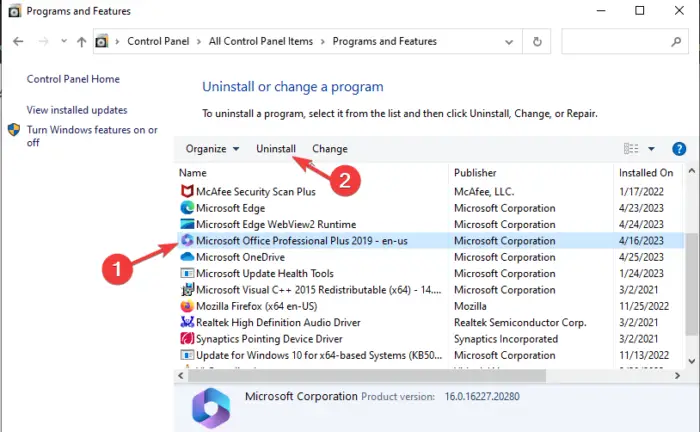This screenshot has height=432, width=700.
Task: Open View installed updates link
Action: click(77, 110)
